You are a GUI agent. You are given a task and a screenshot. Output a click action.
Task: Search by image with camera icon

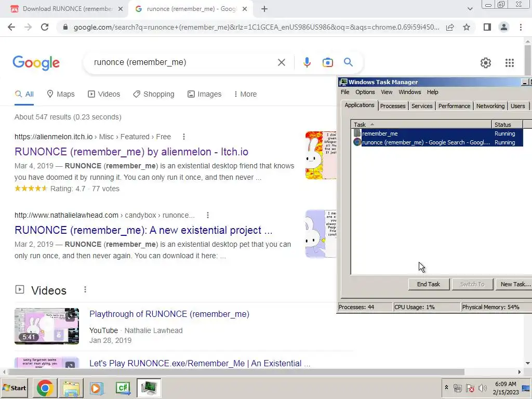[327, 62]
